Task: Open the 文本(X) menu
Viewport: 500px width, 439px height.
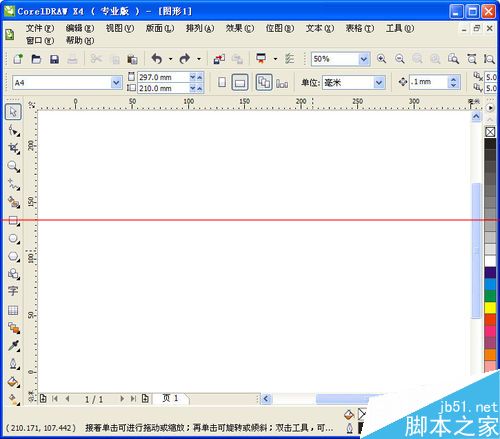Action: tap(320, 28)
